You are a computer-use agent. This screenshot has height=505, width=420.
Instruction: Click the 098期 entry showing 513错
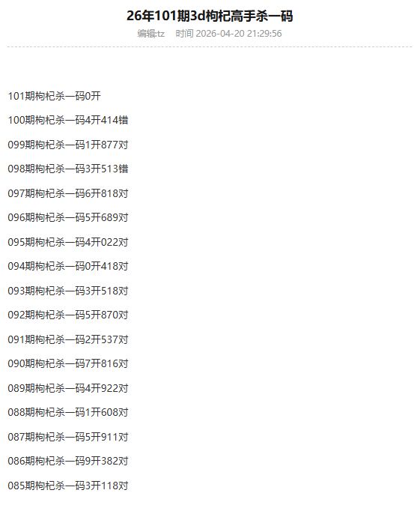tap(68, 169)
